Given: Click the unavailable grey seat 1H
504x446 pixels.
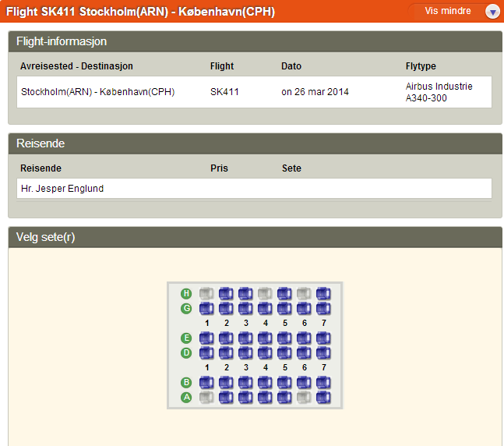Looking at the screenshot, I should coord(206,294).
